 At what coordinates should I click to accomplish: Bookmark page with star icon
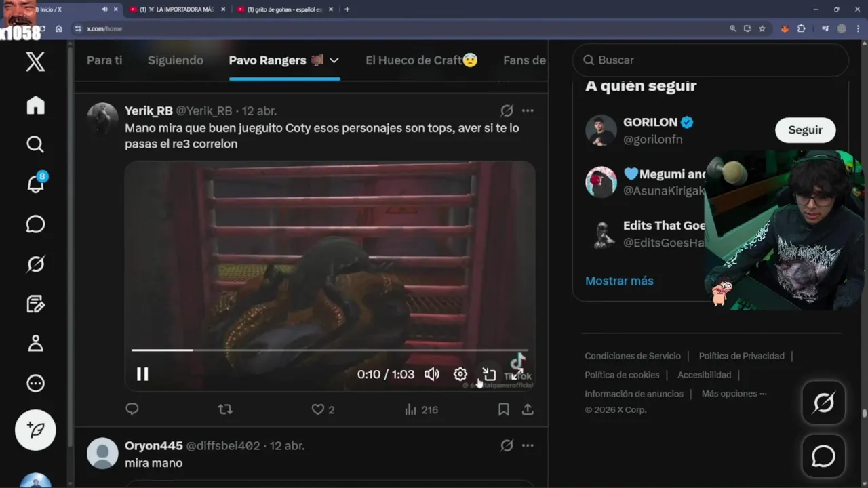point(762,28)
